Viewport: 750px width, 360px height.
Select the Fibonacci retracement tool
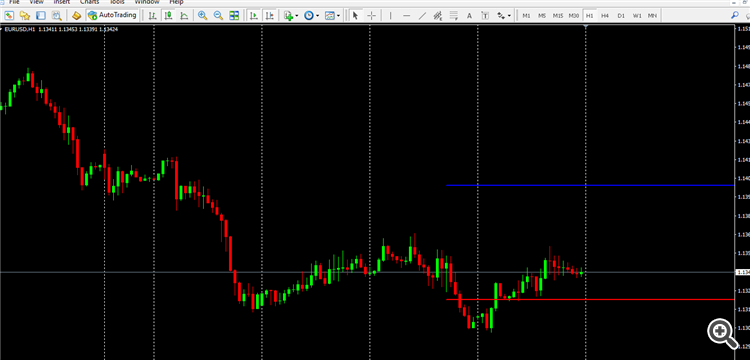point(453,16)
